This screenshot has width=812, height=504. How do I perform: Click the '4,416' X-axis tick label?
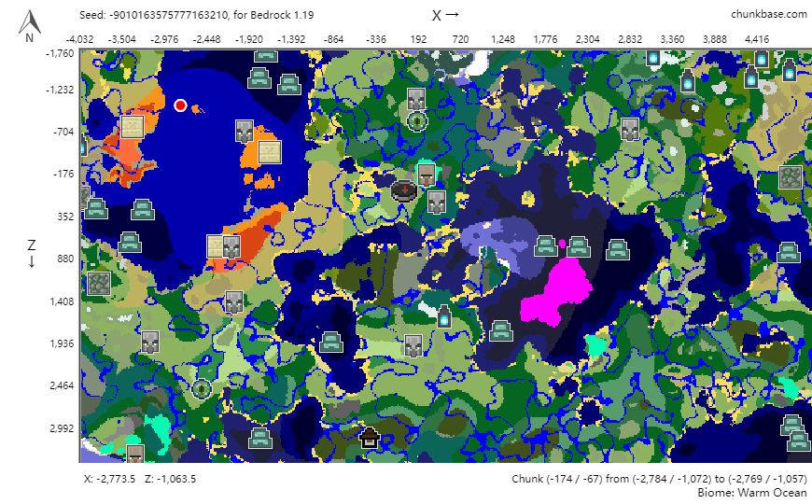coord(757,39)
